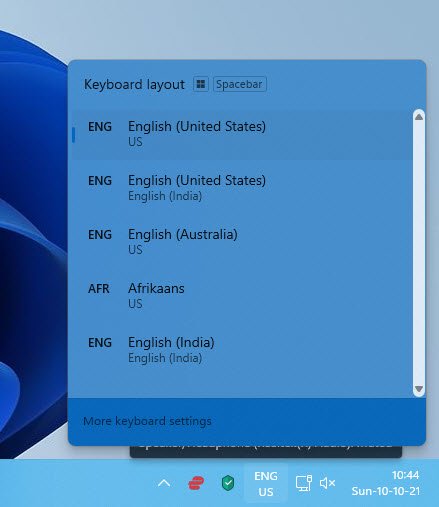Click the Keyboard layout header title
The height and width of the screenshot is (507, 439).
tap(134, 85)
